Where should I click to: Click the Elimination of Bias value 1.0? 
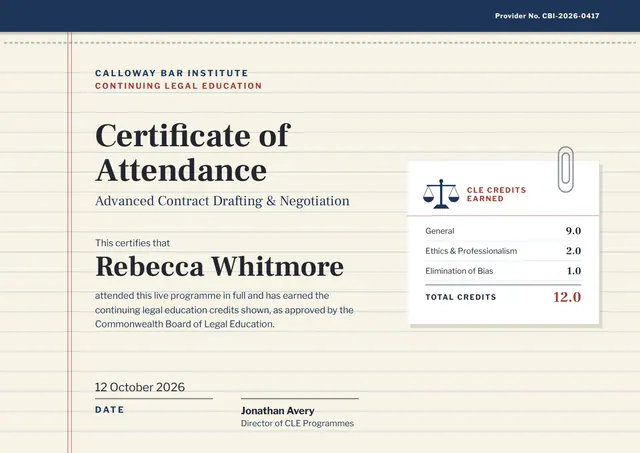[573, 271]
